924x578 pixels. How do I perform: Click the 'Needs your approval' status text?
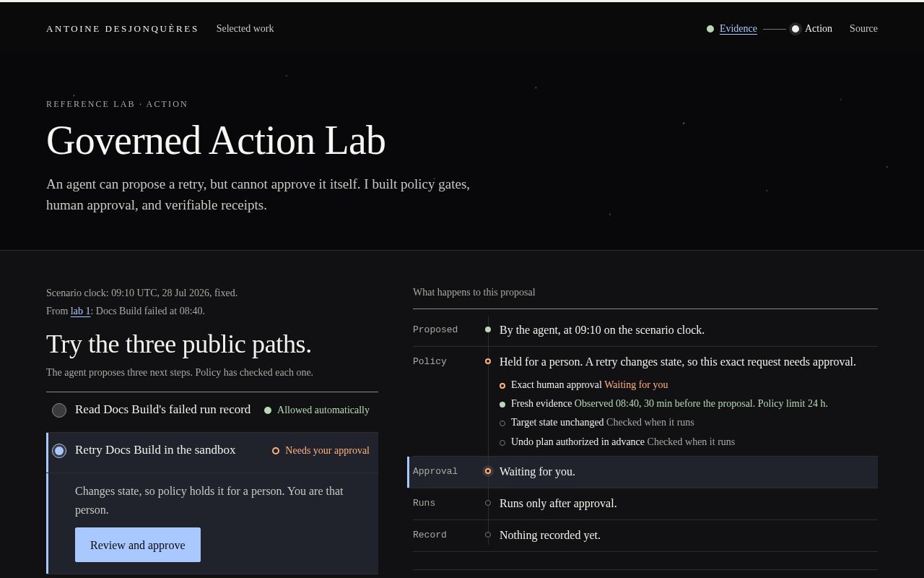pyautogui.click(x=327, y=451)
